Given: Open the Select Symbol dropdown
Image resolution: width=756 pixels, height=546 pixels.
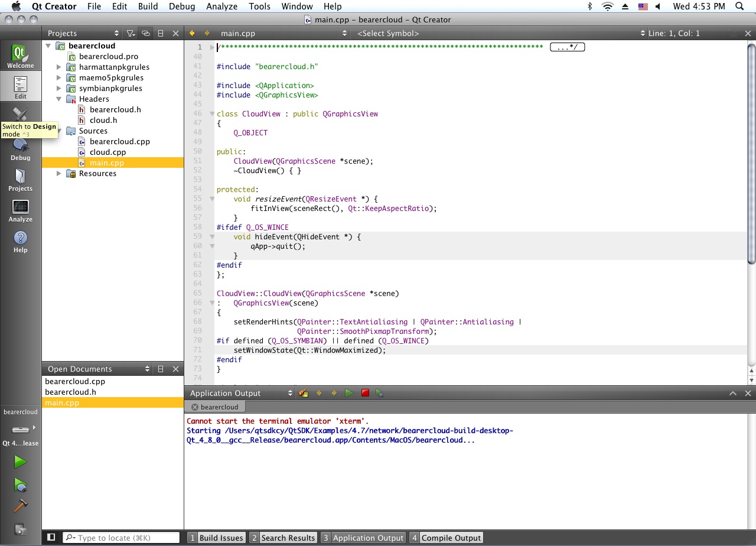Looking at the screenshot, I should pyautogui.click(x=499, y=34).
